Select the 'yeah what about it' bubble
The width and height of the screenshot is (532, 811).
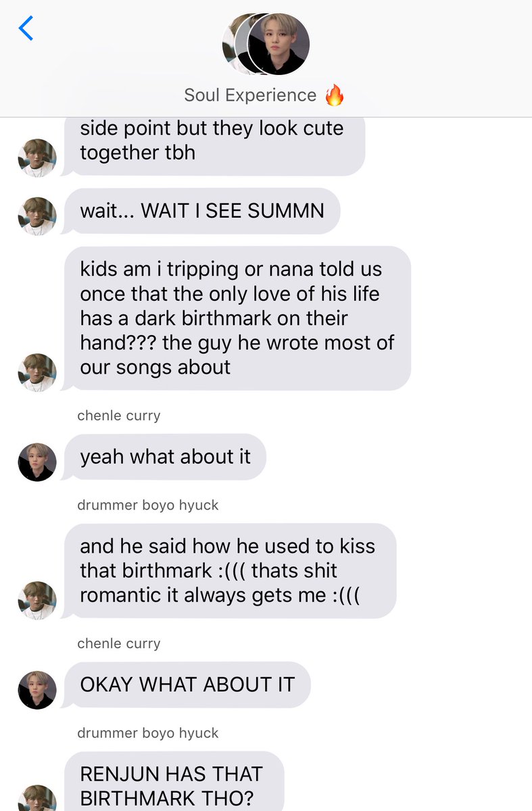coord(166,457)
